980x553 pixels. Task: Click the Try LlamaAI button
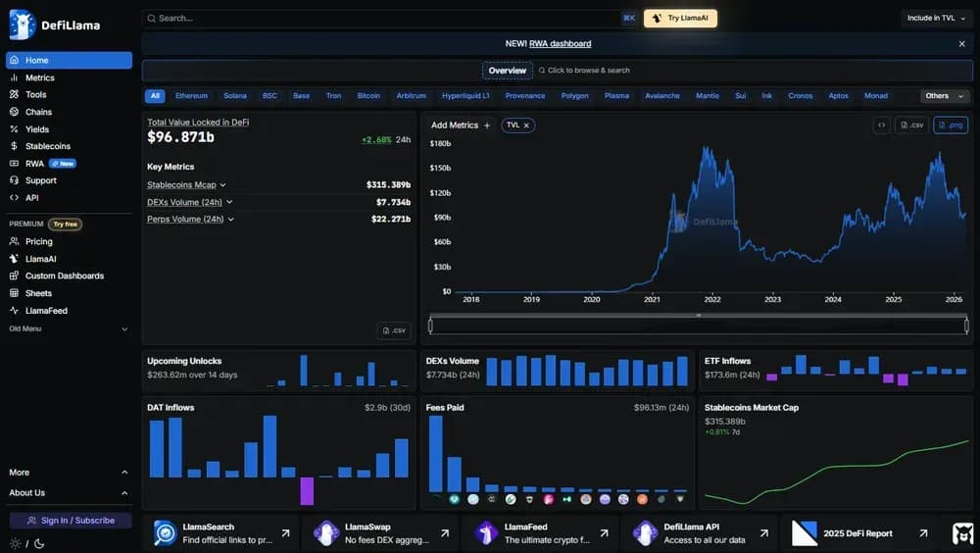pos(680,18)
